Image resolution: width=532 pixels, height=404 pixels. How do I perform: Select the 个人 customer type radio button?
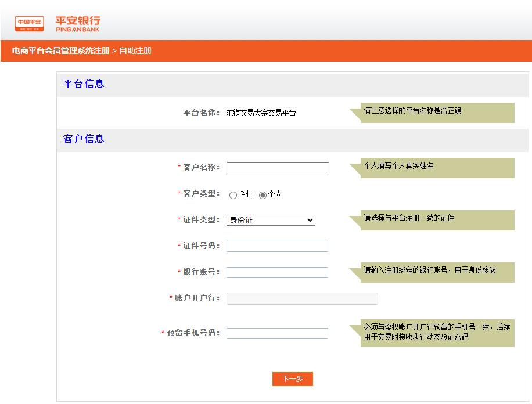[263, 196]
